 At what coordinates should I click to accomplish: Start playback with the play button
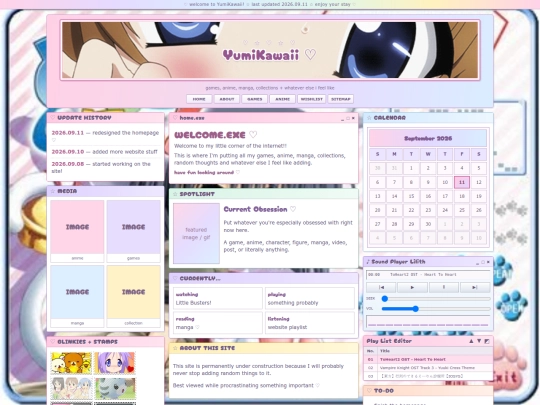(x=412, y=287)
